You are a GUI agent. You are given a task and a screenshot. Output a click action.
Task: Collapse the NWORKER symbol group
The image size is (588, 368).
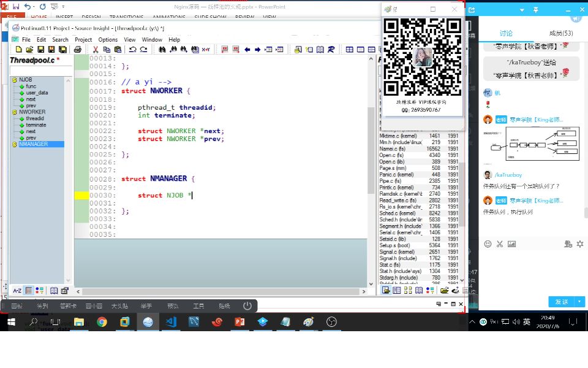(15, 112)
